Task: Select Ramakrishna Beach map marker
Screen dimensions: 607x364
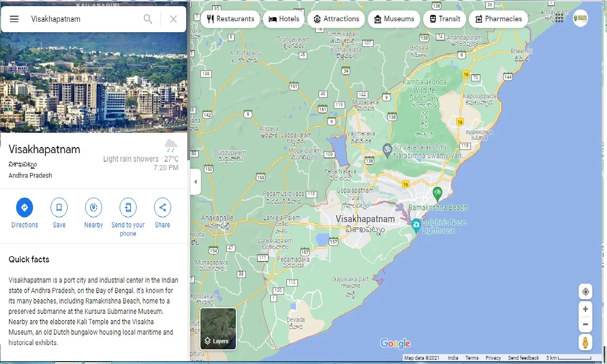Action: pyautogui.click(x=437, y=193)
